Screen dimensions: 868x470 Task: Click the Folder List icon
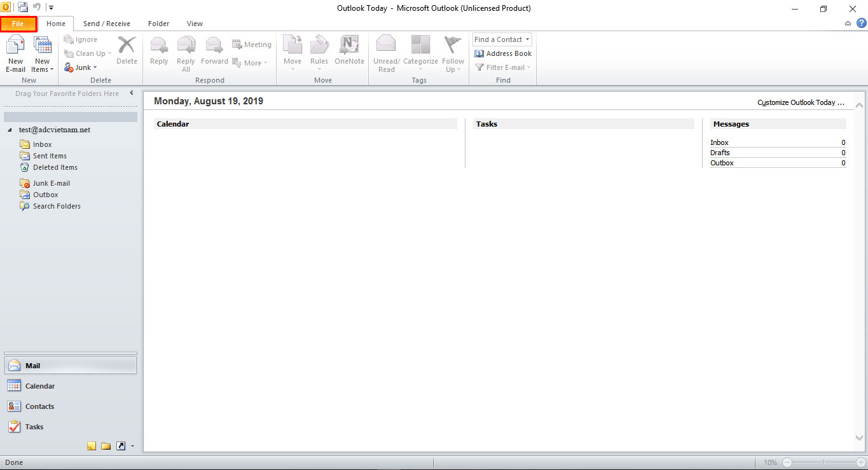[106, 446]
